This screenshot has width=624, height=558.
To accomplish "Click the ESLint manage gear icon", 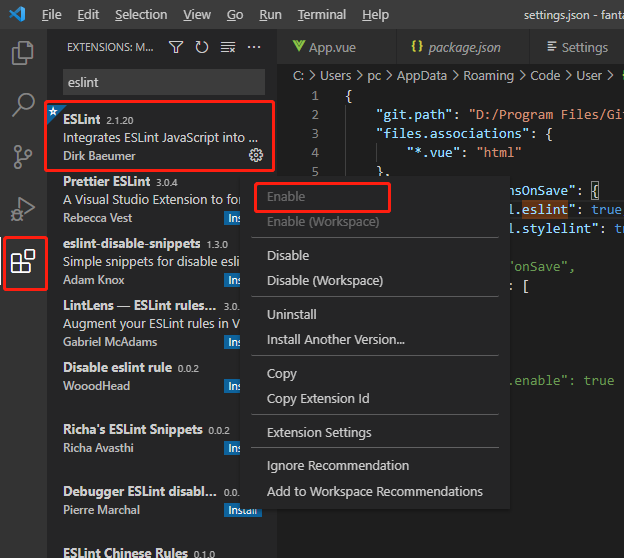I will (256, 155).
